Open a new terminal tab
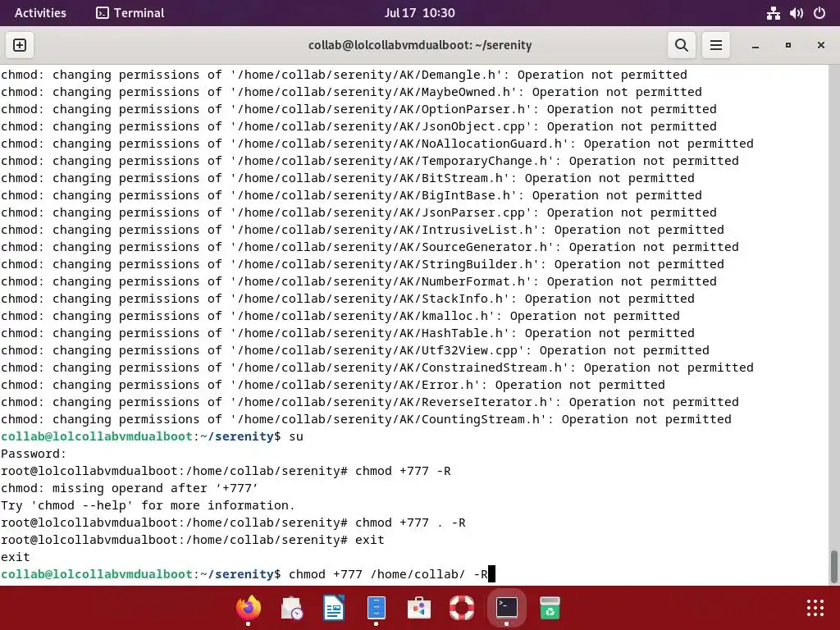The height and width of the screenshot is (630, 840). 20,45
